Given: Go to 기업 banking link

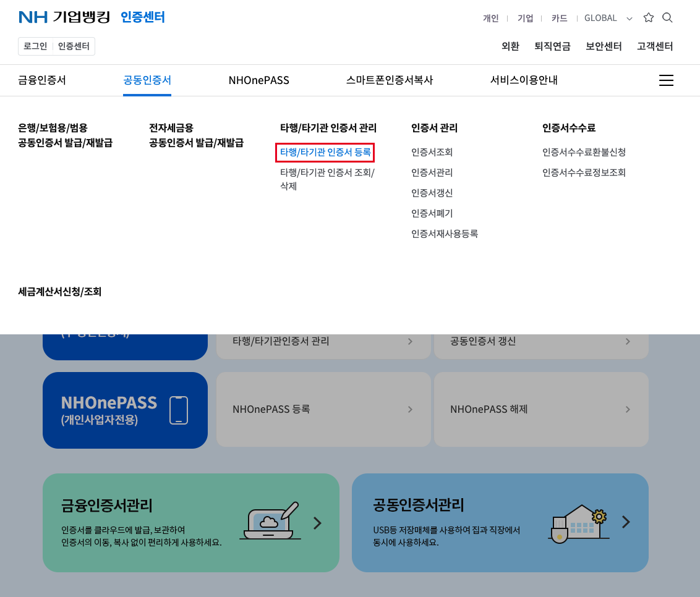Looking at the screenshot, I should pos(526,19).
